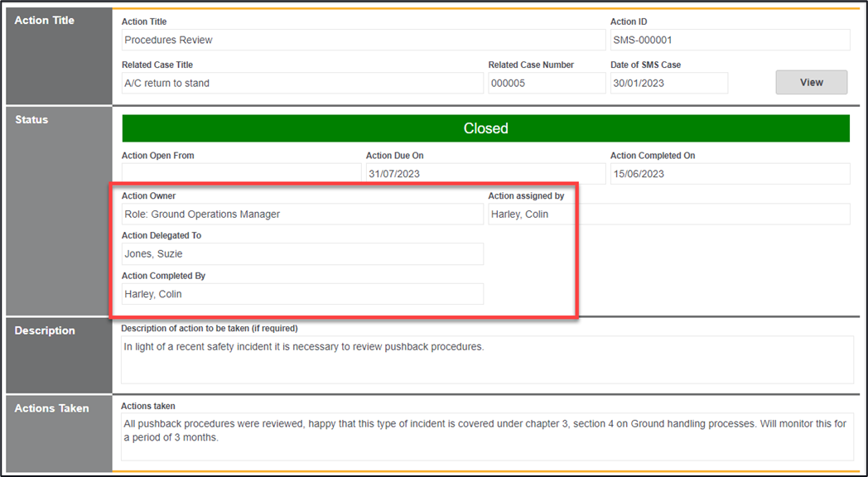Select the Date of SMS Case field

coord(668,83)
